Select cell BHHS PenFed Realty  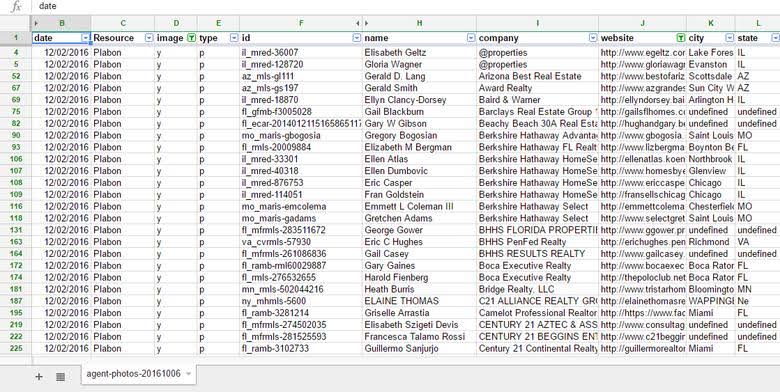(x=537, y=242)
